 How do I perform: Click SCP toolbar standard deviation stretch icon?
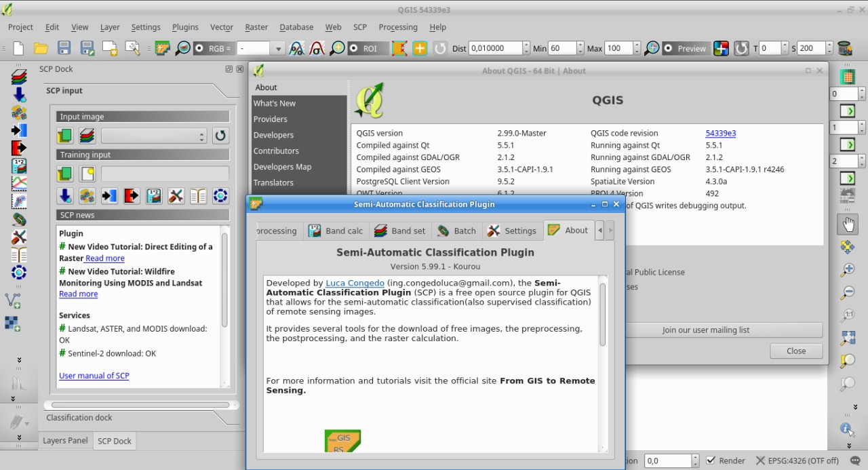tap(317, 48)
